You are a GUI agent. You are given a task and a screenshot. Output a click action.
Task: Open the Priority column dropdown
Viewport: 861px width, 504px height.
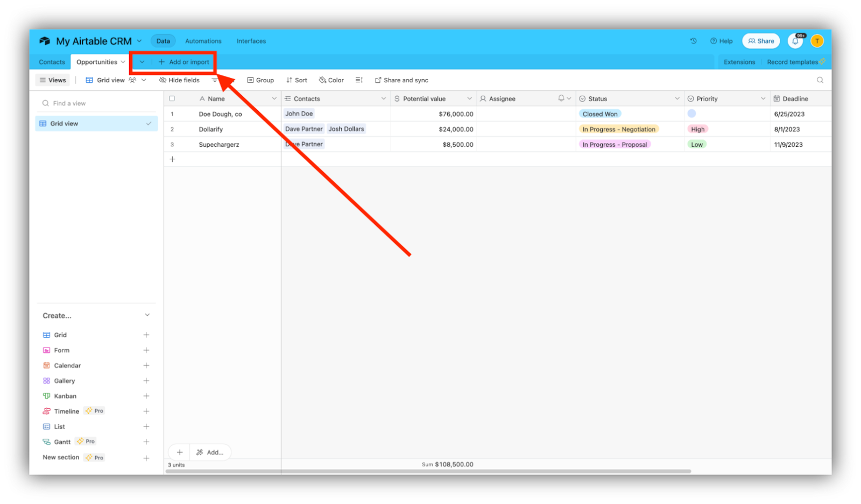click(x=763, y=98)
